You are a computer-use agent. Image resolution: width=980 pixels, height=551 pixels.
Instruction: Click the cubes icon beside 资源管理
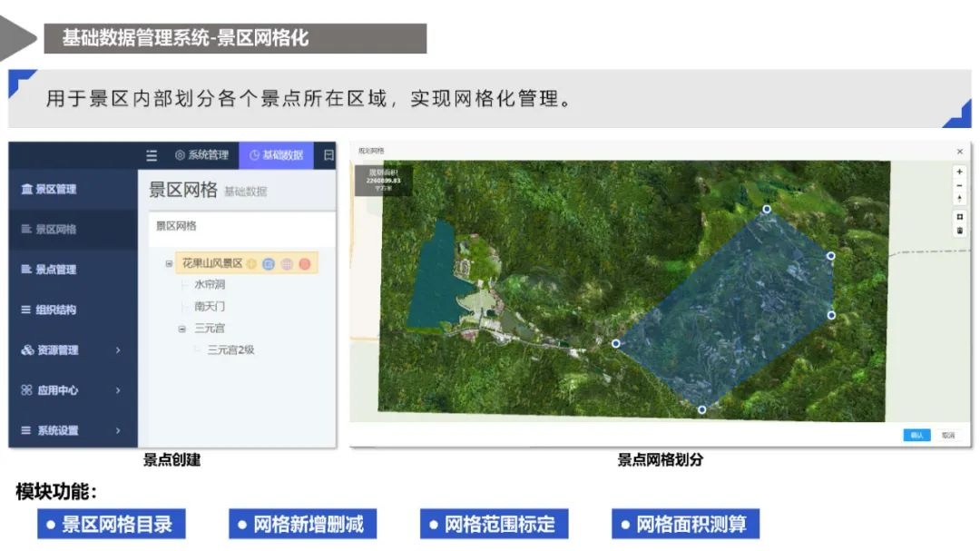coord(27,349)
